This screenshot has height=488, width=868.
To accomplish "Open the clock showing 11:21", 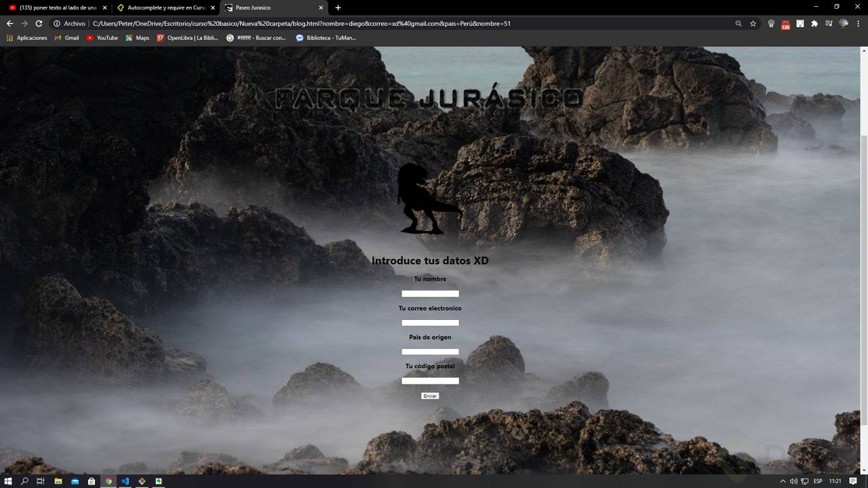I will point(835,481).
